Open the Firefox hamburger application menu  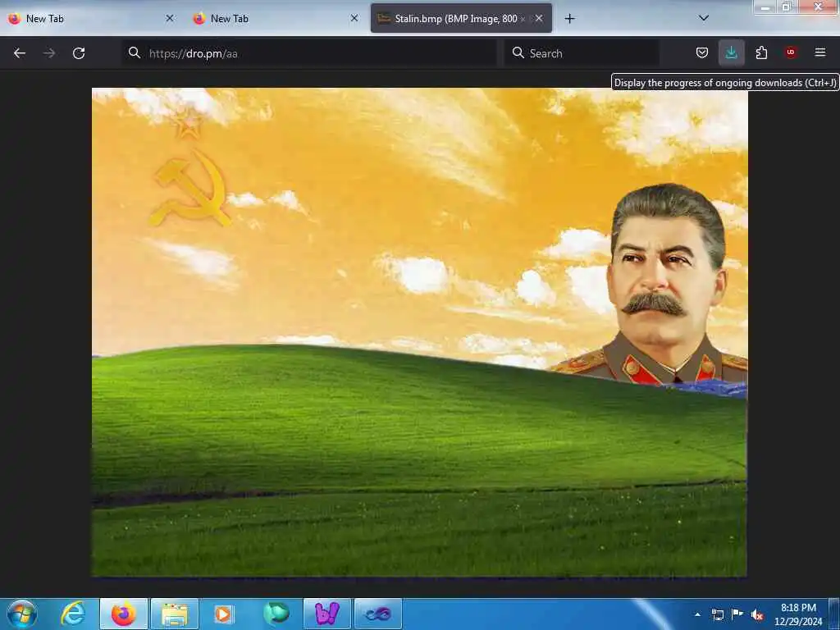point(820,52)
